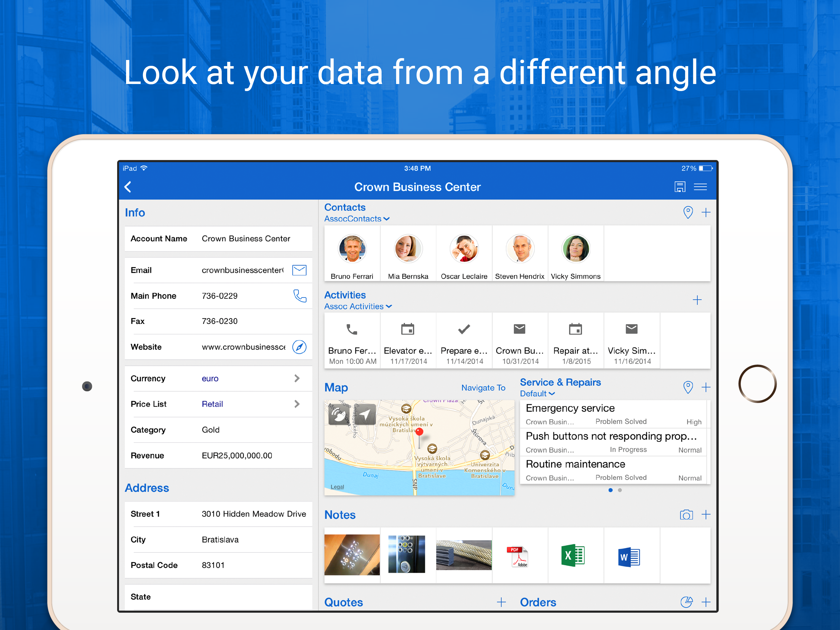Expand Assoc Activities dropdown

click(x=358, y=307)
